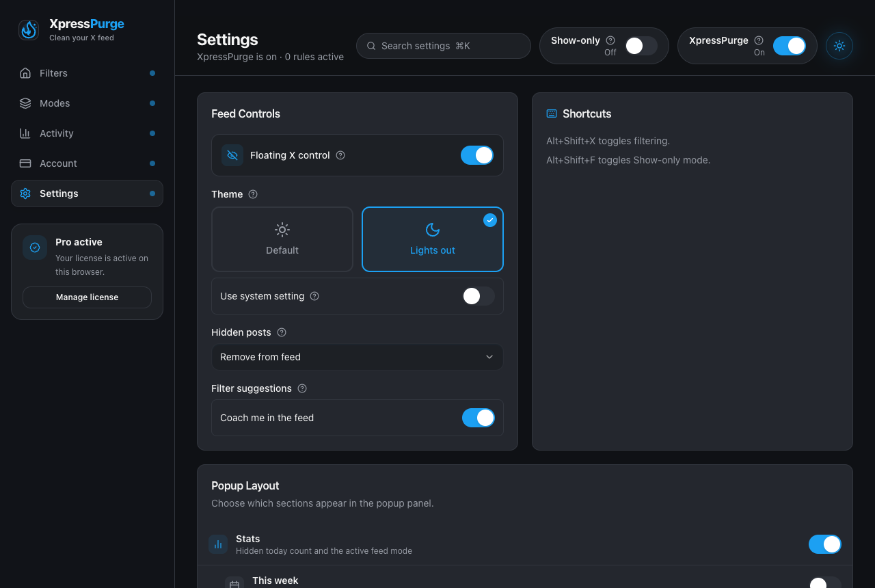Click the crossed-eye Floating X control icon
The height and width of the screenshot is (588, 875).
pos(232,155)
